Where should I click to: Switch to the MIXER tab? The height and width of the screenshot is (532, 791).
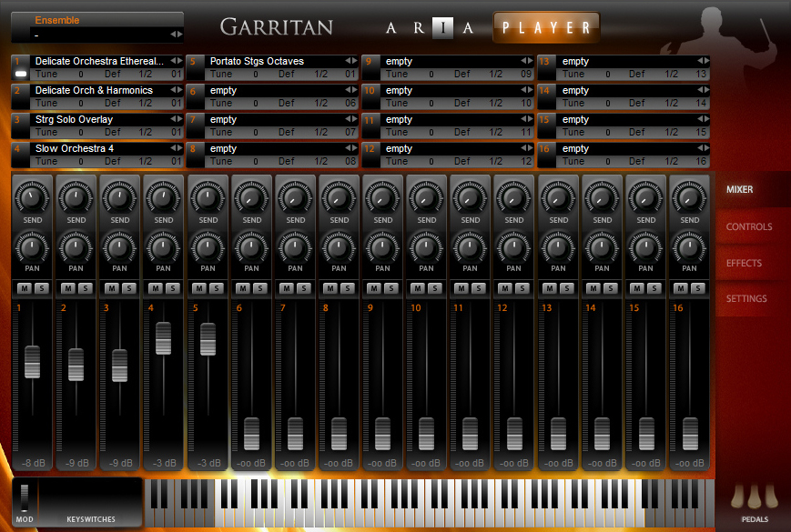tap(739, 189)
